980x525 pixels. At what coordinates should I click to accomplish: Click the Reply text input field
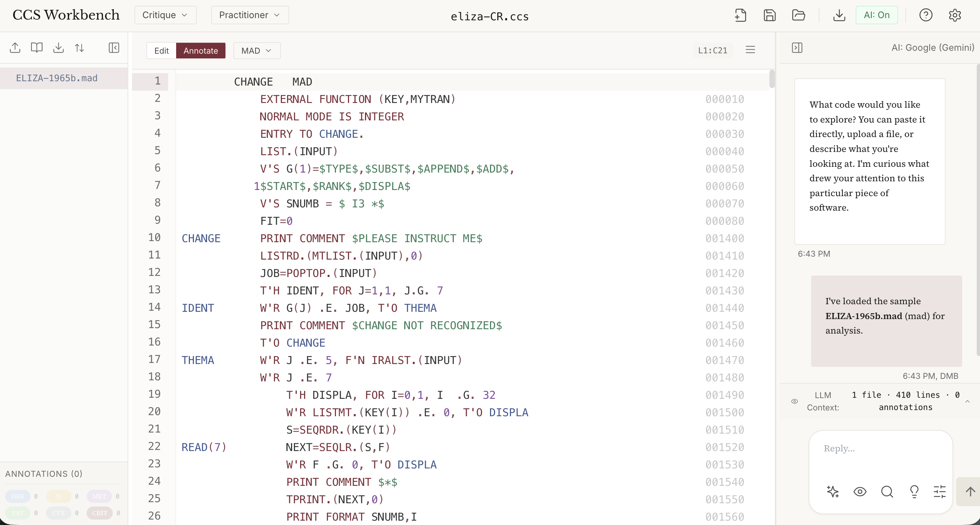pyautogui.click(x=880, y=448)
